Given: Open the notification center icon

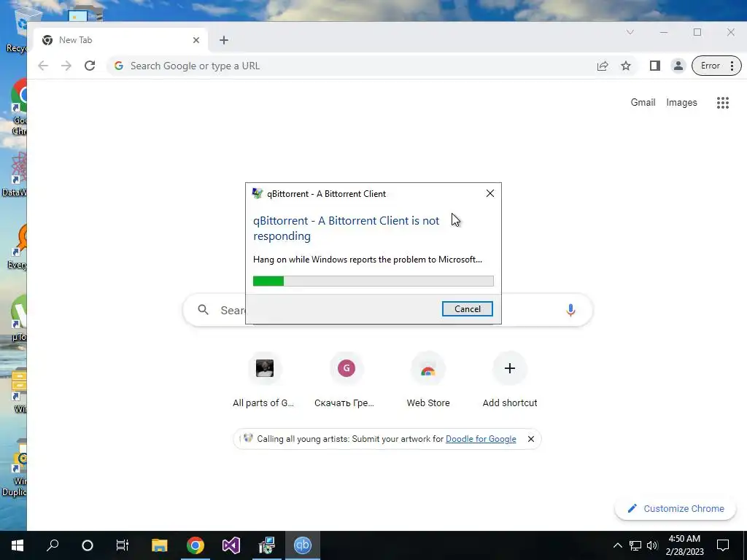Looking at the screenshot, I should (723, 545).
